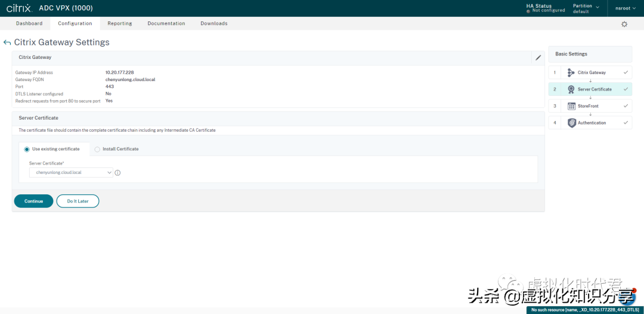
Task: Open the settings gear icon
Action: tap(624, 24)
